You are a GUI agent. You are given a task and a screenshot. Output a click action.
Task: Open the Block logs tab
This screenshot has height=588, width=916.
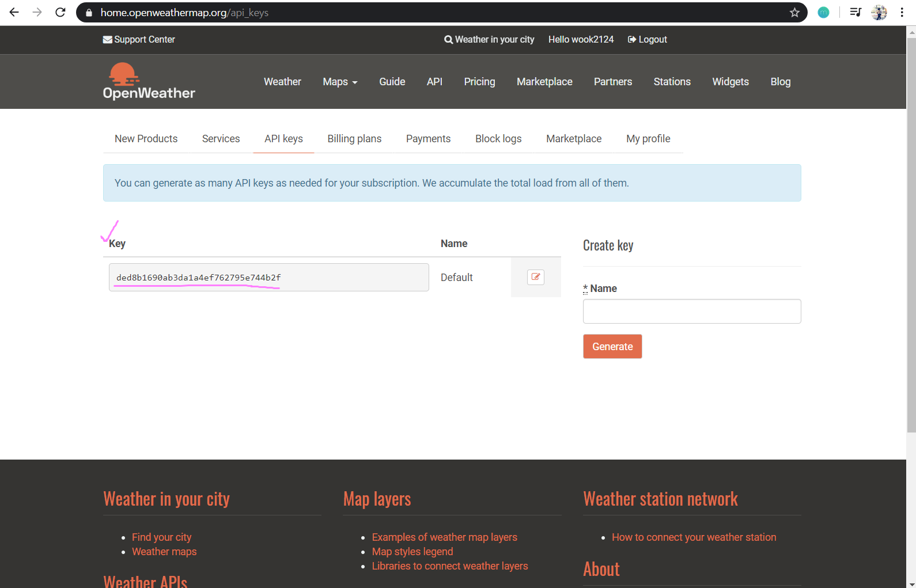(498, 139)
